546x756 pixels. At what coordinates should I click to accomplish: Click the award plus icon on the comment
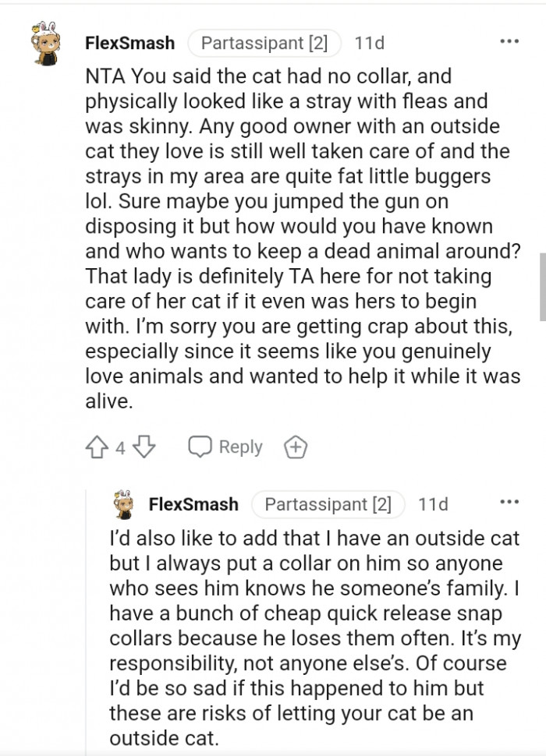(296, 447)
